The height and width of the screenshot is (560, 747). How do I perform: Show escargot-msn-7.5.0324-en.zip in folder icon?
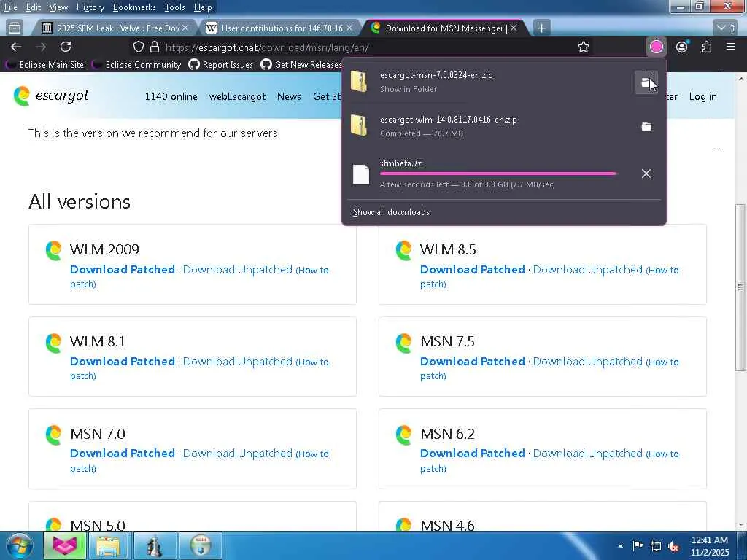(646, 83)
